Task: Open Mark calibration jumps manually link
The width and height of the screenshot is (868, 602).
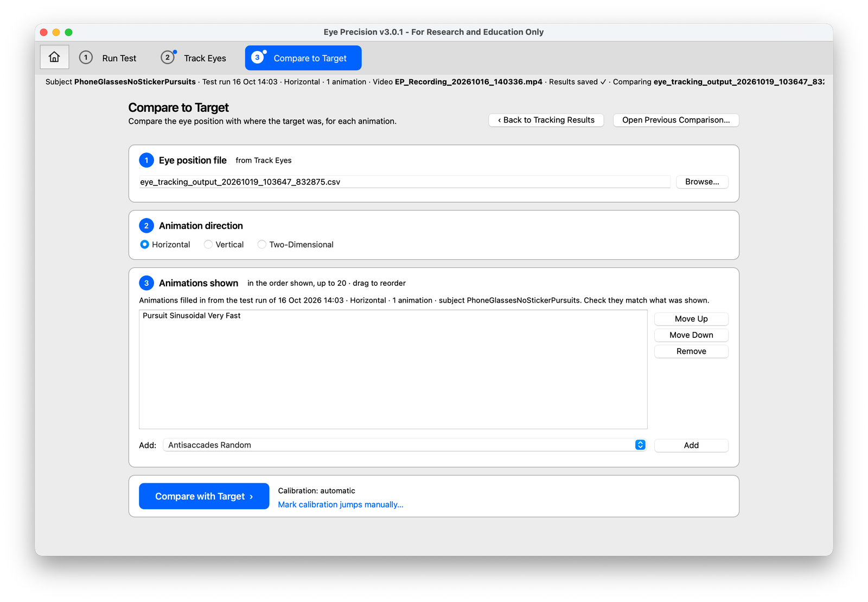Action: click(x=341, y=504)
